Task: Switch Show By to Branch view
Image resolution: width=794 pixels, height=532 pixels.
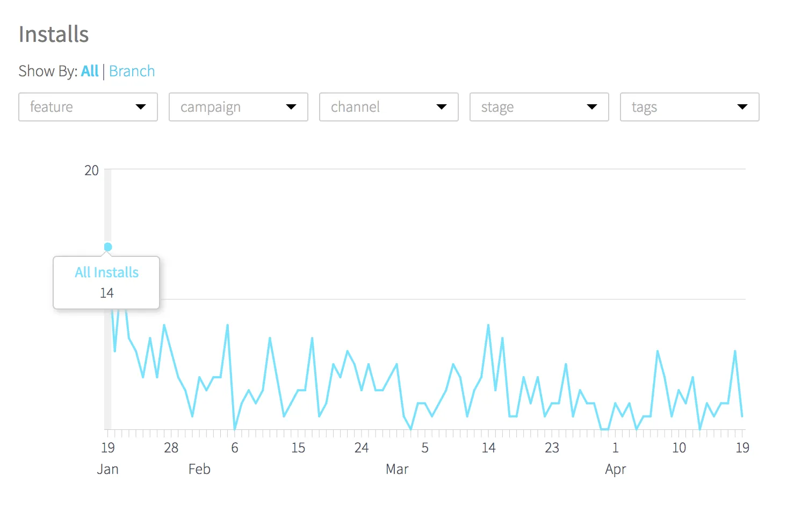Action: 132,70
